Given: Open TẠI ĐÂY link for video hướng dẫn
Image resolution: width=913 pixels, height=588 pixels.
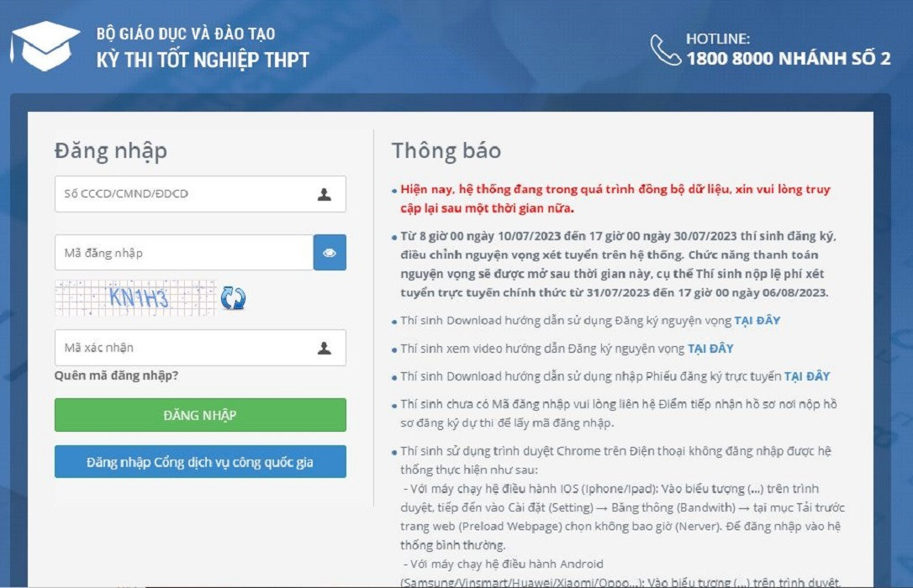Looking at the screenshot, I should pos(710,349).
